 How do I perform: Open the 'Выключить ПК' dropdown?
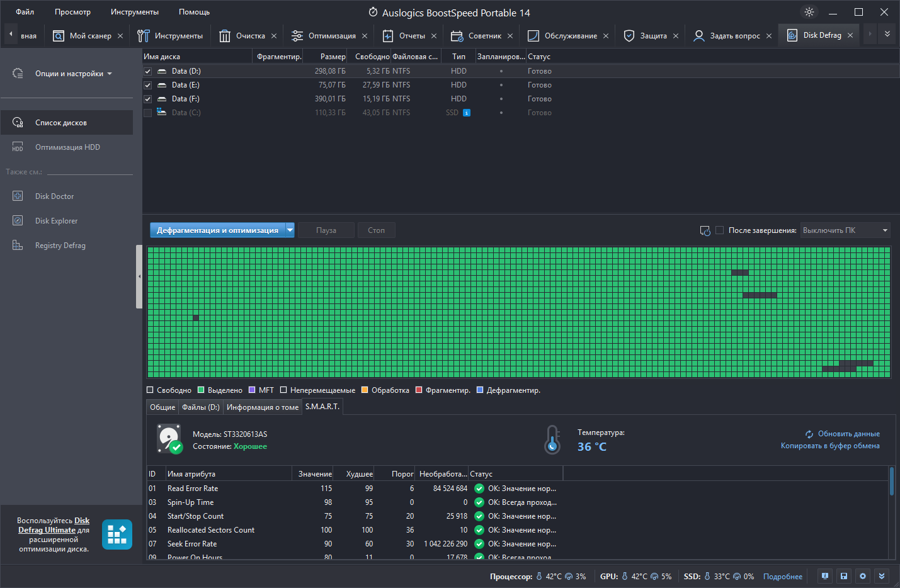(x=846, y=230)
